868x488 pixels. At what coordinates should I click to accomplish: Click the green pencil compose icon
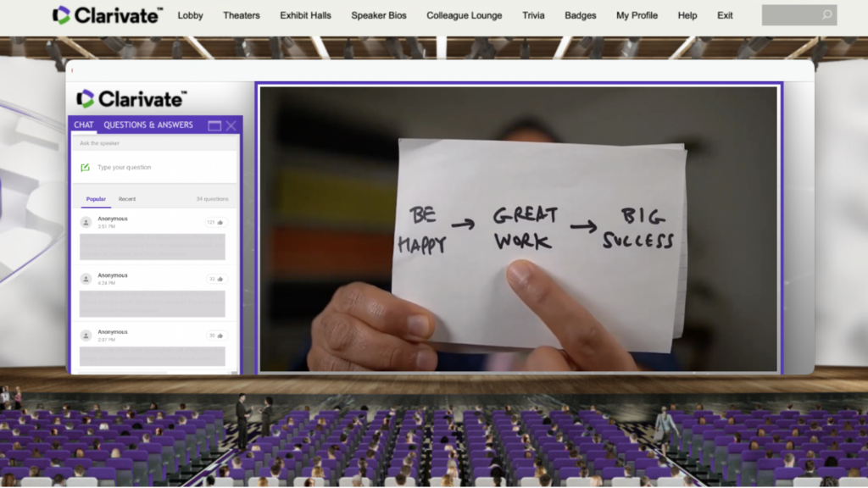coord(85,167)
